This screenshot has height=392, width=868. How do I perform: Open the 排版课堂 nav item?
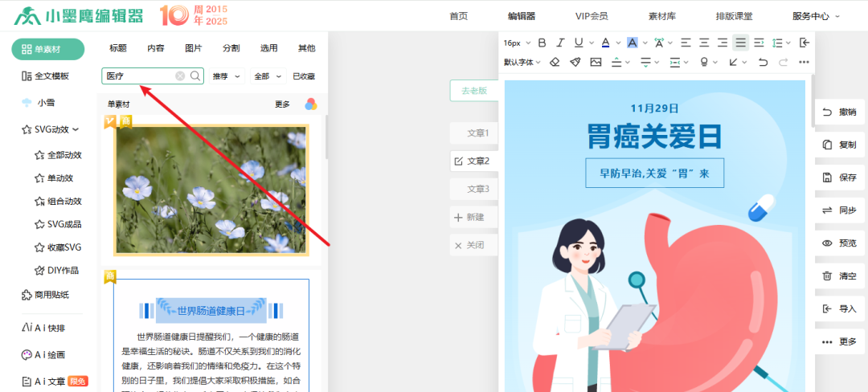[734, 16]
